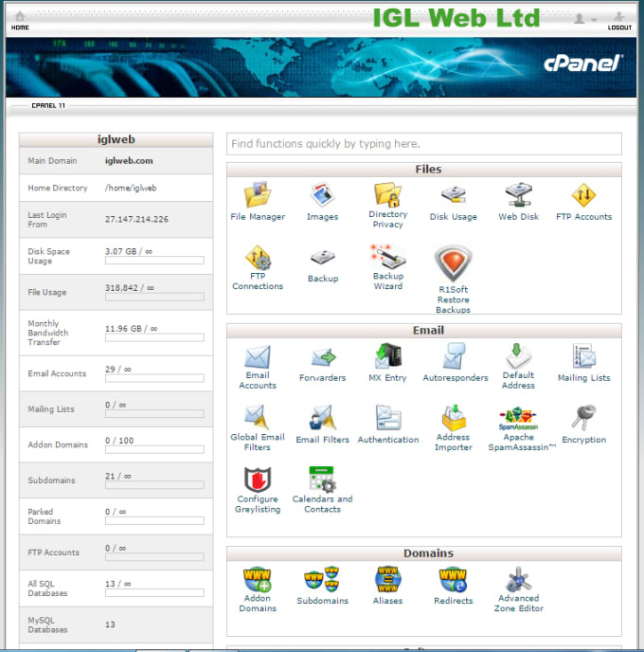Image resolution: width=644 pixels, height=652 pixels.
Task: Collapse the Domains section header
Action: [423, 553]
